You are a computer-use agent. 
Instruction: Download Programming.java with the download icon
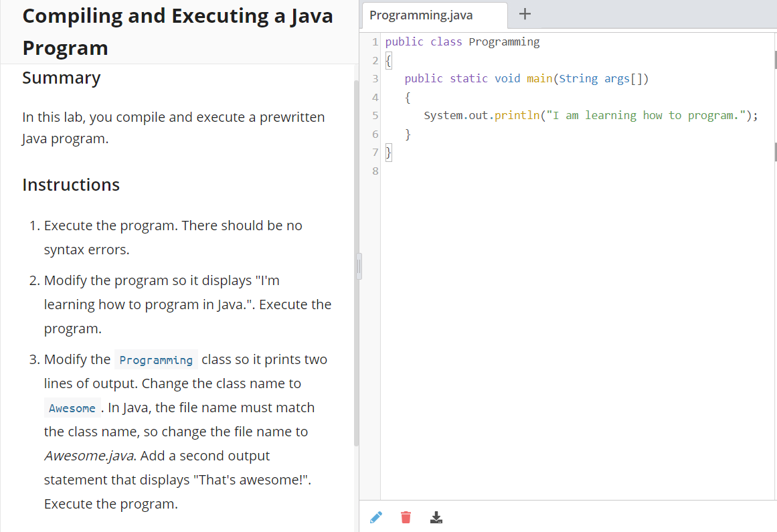pos(436,517)
